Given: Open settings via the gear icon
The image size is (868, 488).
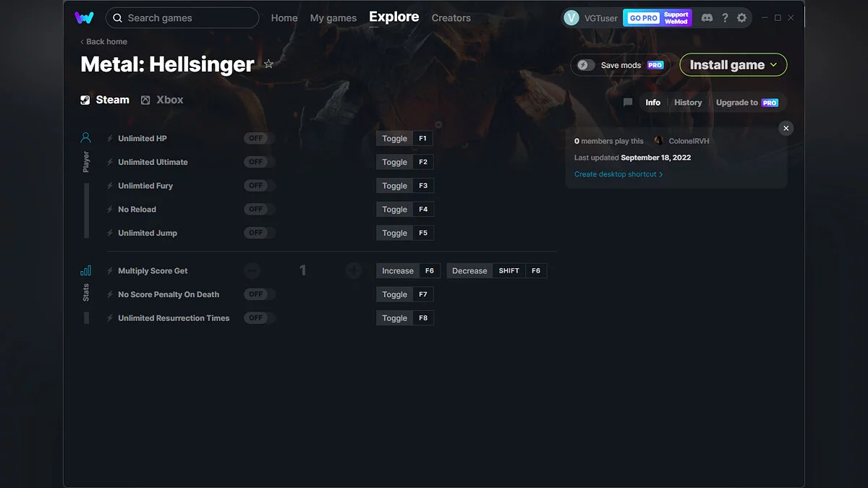Looking at the screenshot, I should pyautogui.click(x=741, y=17).
